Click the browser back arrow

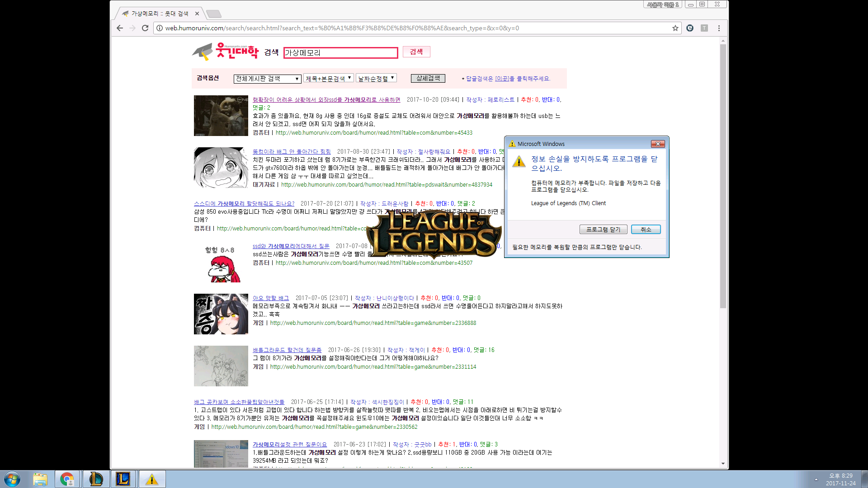click(x=120, y=28)
